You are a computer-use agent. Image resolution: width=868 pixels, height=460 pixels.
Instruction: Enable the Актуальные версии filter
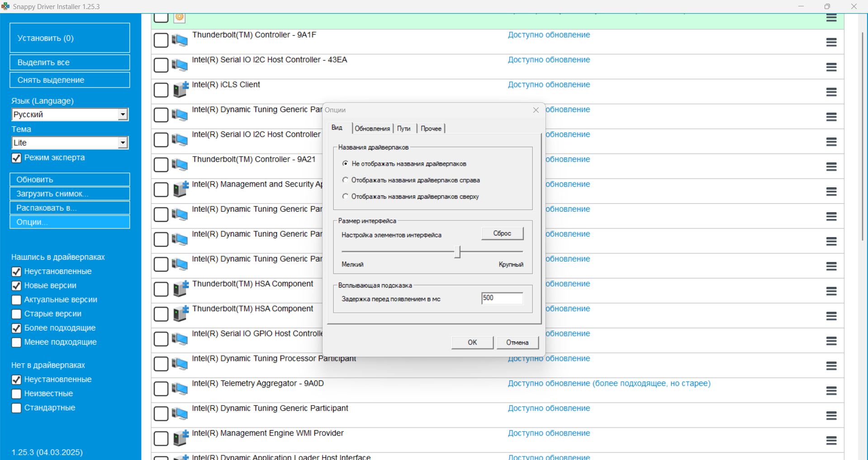coord(16,300)
